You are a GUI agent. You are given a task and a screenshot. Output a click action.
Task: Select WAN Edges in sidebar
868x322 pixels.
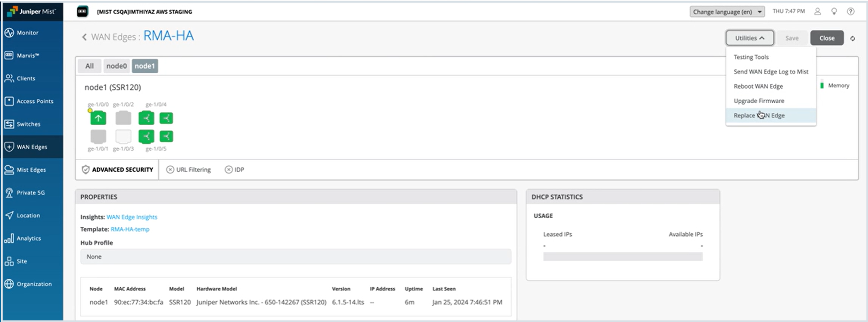[x=32, y=147]
